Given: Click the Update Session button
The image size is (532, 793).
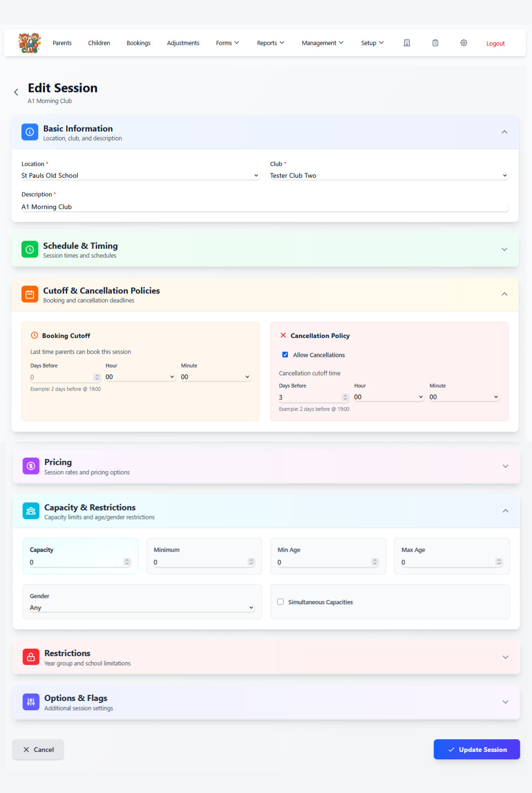Looking at the screenshot, I should point(476,750).
